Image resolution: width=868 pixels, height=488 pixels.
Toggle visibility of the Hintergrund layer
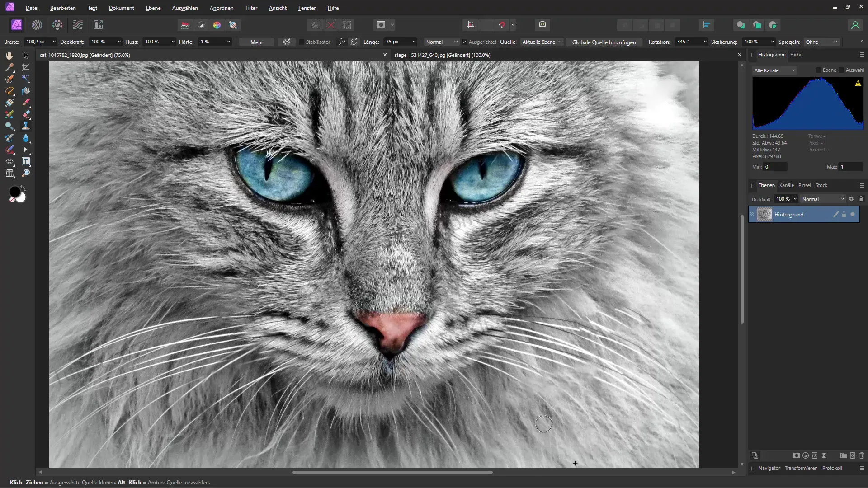pyautogui.click(x=853, y=215)
